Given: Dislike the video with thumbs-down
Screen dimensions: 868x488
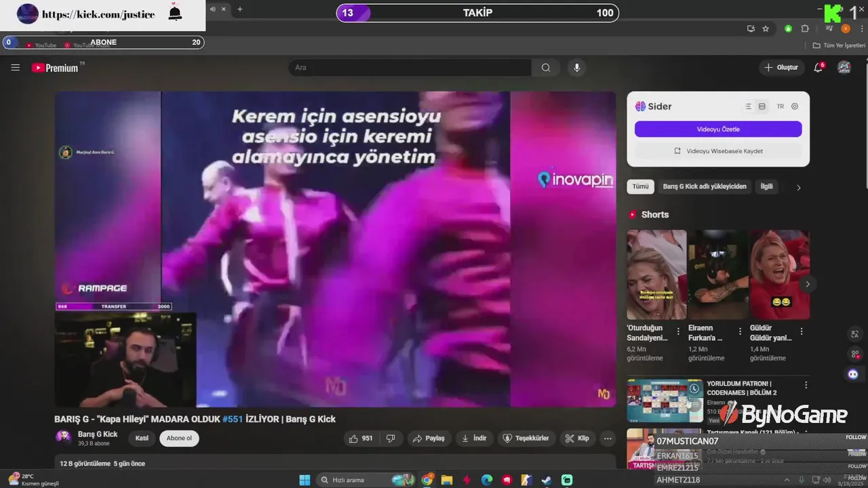Looking at the screenshot, I should (391, 439).
